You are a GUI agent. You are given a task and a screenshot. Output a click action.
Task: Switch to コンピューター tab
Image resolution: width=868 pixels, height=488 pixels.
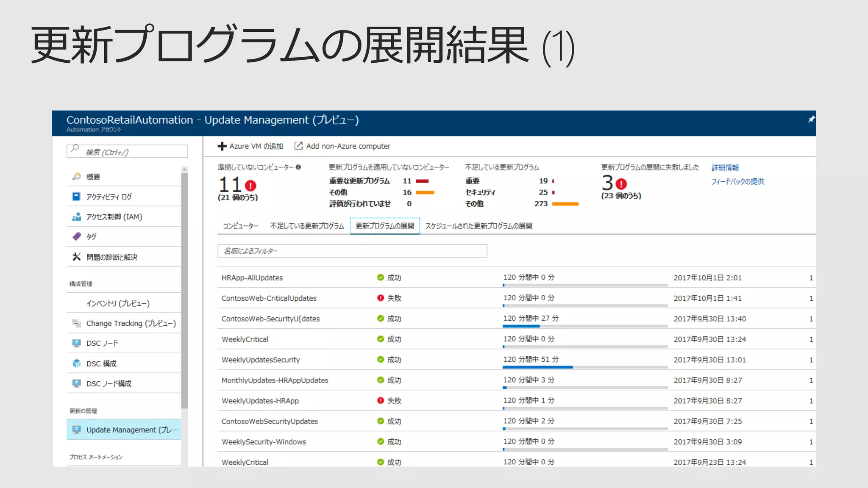[240, 226]
